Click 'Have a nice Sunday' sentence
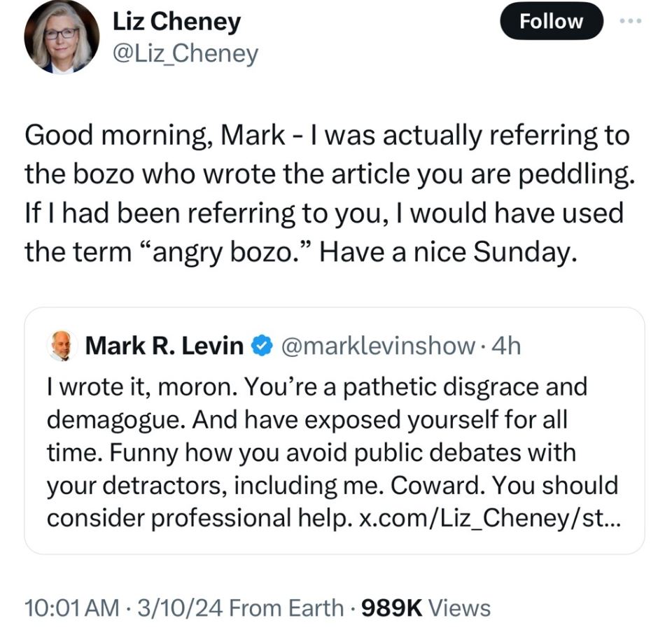The width and height of the screenshot is (672, 637). coord(448,251)
